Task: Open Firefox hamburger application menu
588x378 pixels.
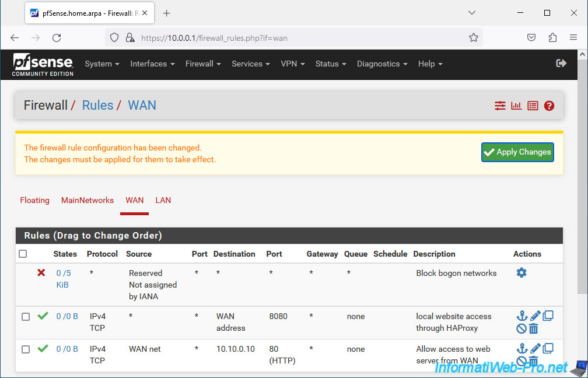Action: click(x=573, y=38)
